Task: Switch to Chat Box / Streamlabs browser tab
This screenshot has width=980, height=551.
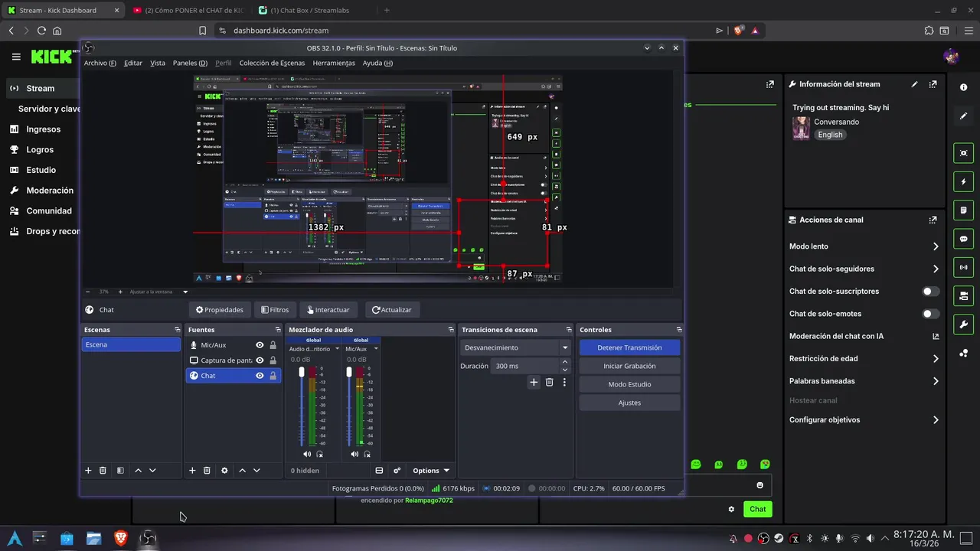Action: click(x=309, y=10)
